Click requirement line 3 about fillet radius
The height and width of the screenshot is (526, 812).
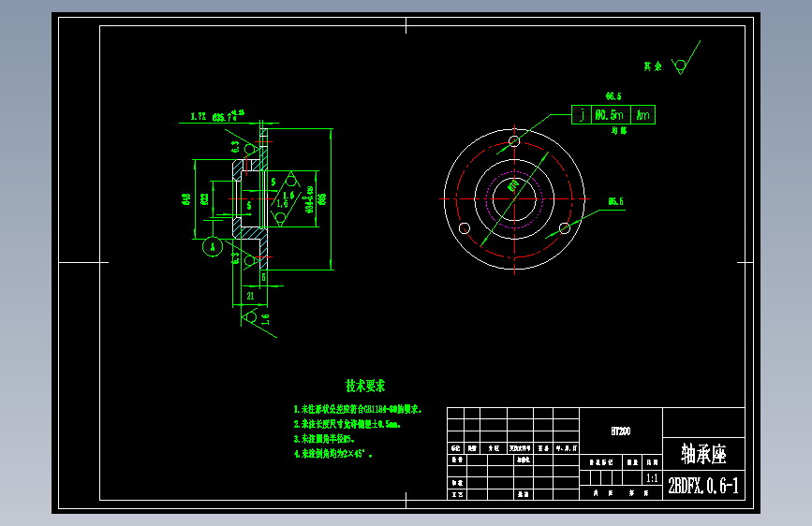324,439
